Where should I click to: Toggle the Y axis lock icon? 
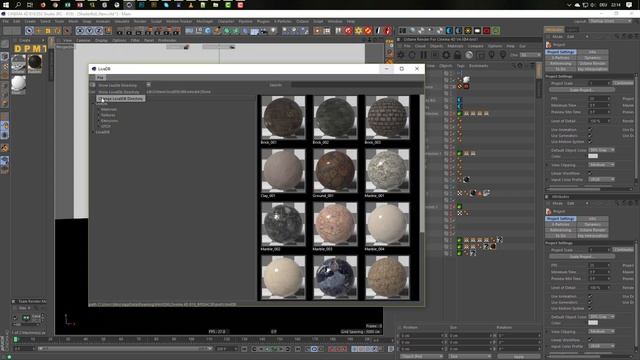(x=89, y=31)
